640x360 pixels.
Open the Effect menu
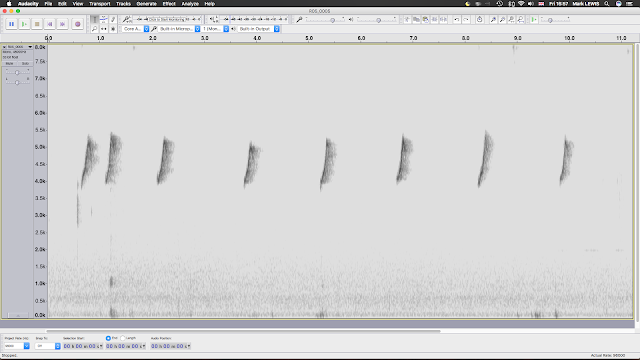tap(169, 4)
